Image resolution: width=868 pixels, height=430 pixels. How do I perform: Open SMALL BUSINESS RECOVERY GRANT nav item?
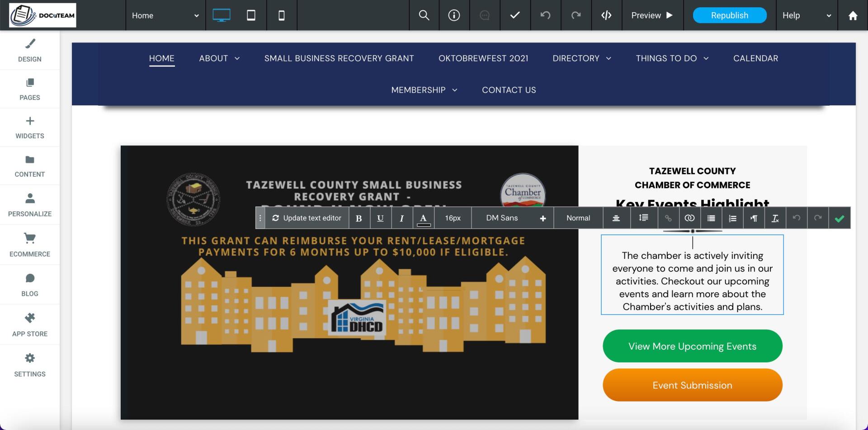[x=339, y=58]
